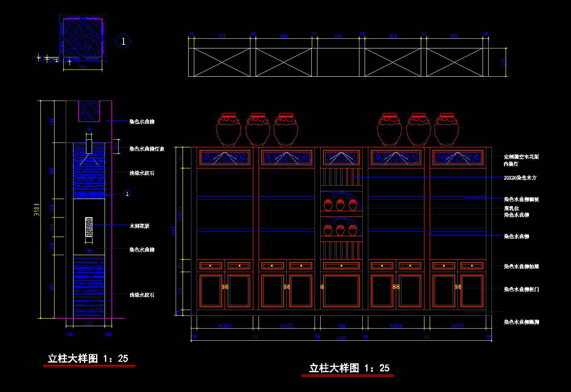Click the right 立柱大样图 1:25 title
The image size is (571, 392).
coord(349,368)
